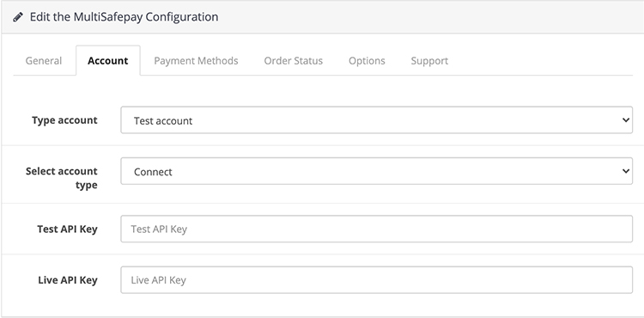Screen dimensions: 644x318
Task: Open the Options tab
Action: click(x=367, y=61)
